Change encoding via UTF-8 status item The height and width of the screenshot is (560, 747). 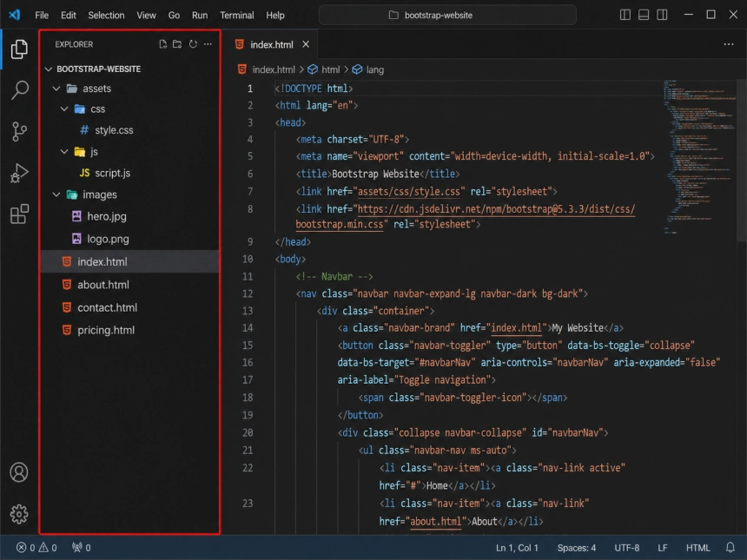pyautogui.click(x=626, y=548)
